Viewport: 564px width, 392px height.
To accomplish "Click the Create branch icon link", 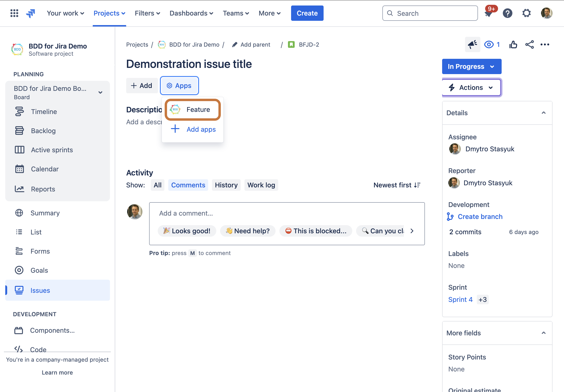I will click(x=450, y=216).
